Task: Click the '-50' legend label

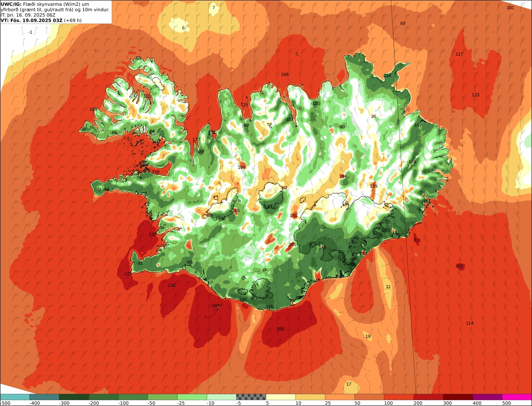Action: pyautogui.click(x=153, y=403)
